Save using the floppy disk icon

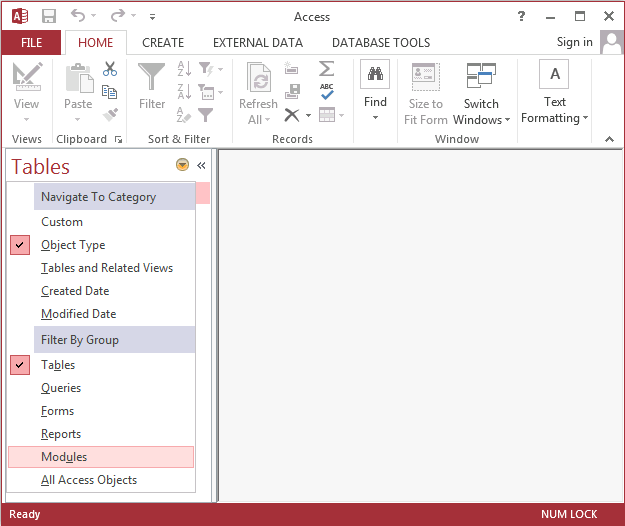pyautogui.click(x=49, y=16)
